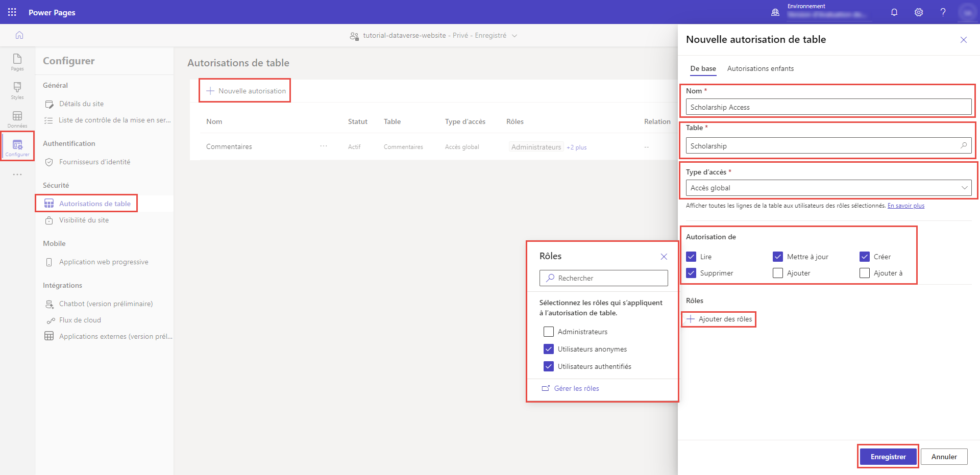The height and width of the screenshot is (475, 980).
Task: Enable the Ajouter permission checkbox
Action: pyautogui.click(x=778, y=273)
